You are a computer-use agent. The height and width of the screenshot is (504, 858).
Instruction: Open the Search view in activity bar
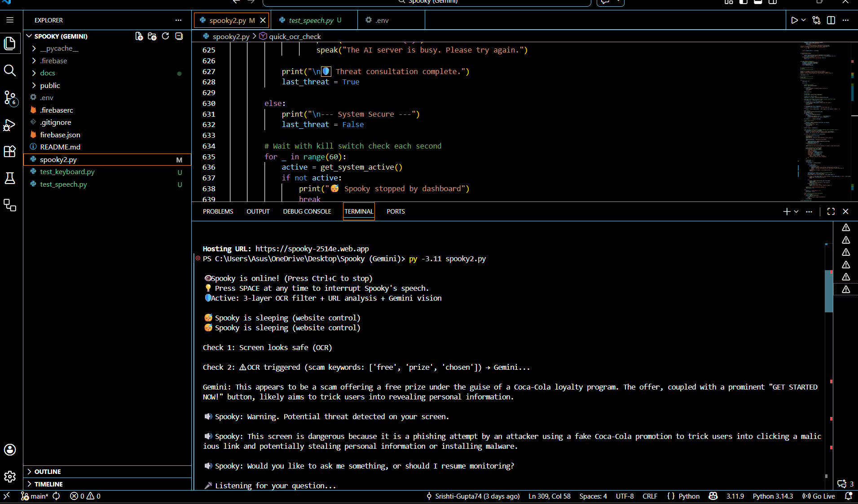(x=10, y=70)
